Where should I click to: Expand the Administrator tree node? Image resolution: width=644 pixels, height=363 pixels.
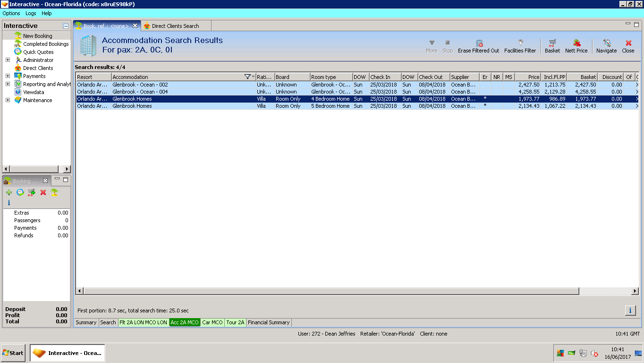pyautogui.click(x=8, y=60)
